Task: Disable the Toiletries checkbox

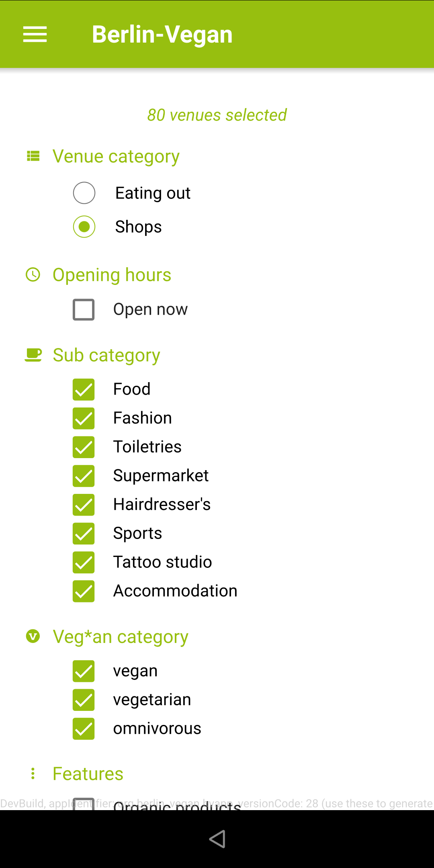Action: click(84, 447)
